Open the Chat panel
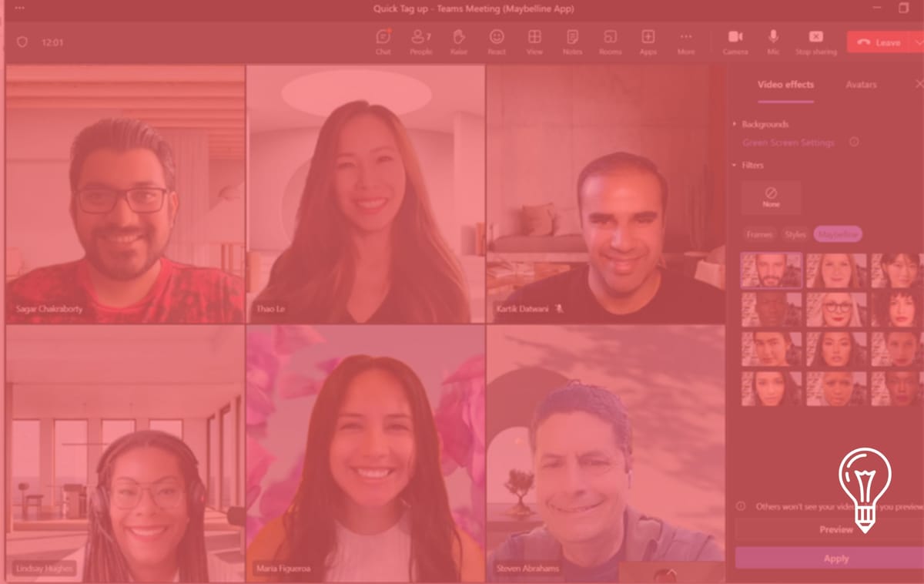Viewport: 924px width, 584px height. click(383, 42)
